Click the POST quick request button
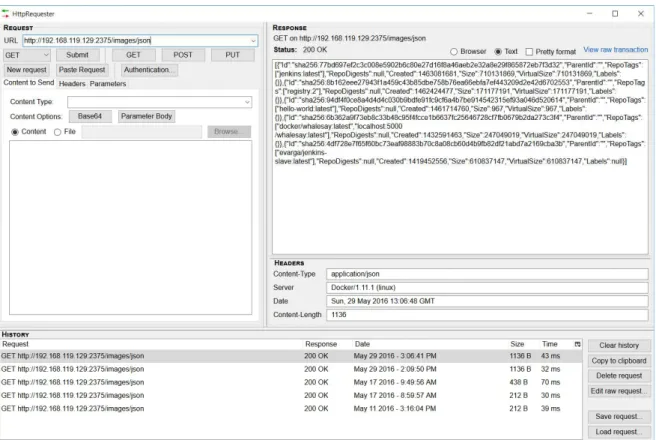 tap(183, 55)
